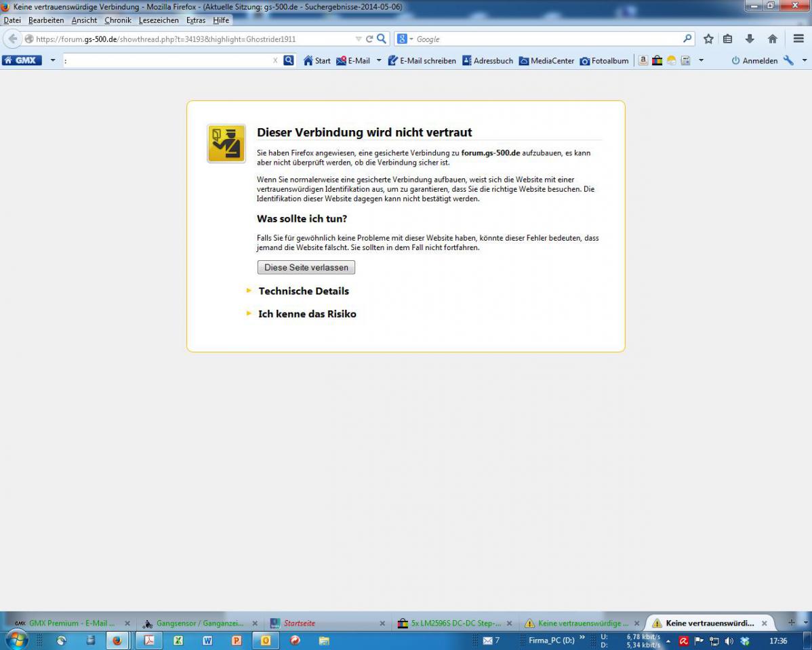Expand the 'Technische Details' section
The image size is (812, 650).
[x=303, y=291]
